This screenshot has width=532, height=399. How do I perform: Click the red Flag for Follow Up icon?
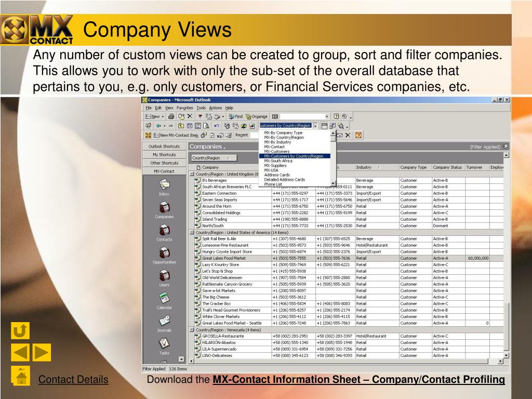(200, 116)
